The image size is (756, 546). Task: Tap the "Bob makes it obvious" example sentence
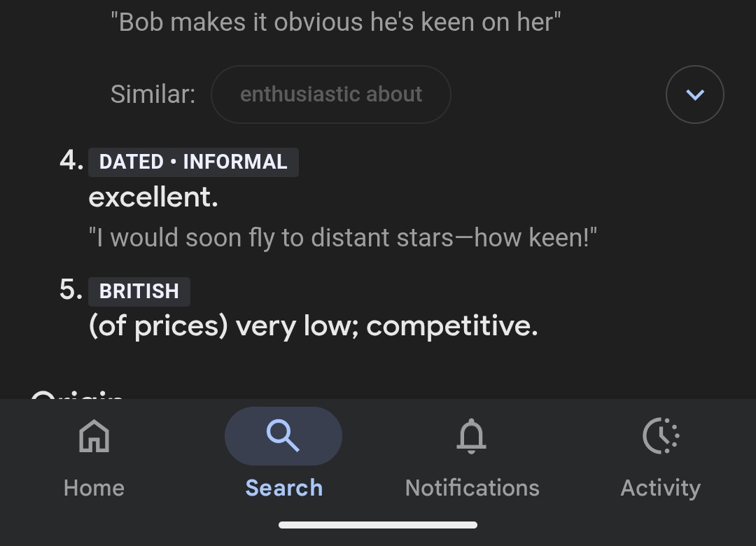tap(336, 22)
